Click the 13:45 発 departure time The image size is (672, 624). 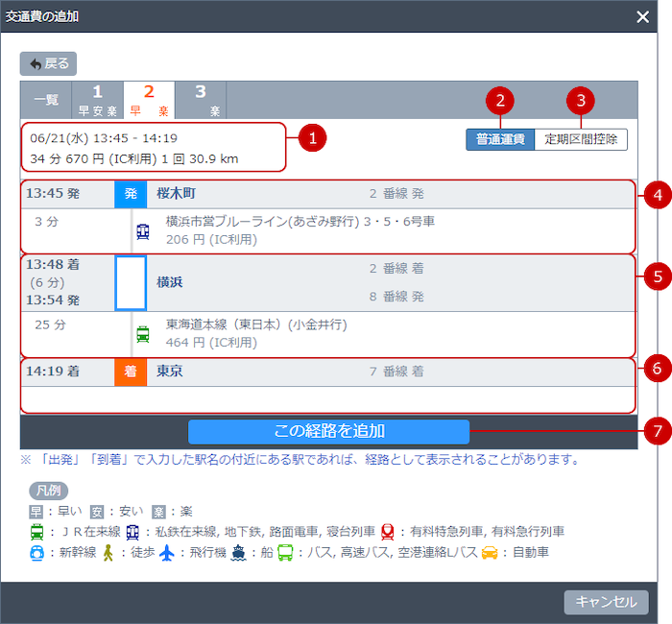pyautogui.click(x=53, y=194)
